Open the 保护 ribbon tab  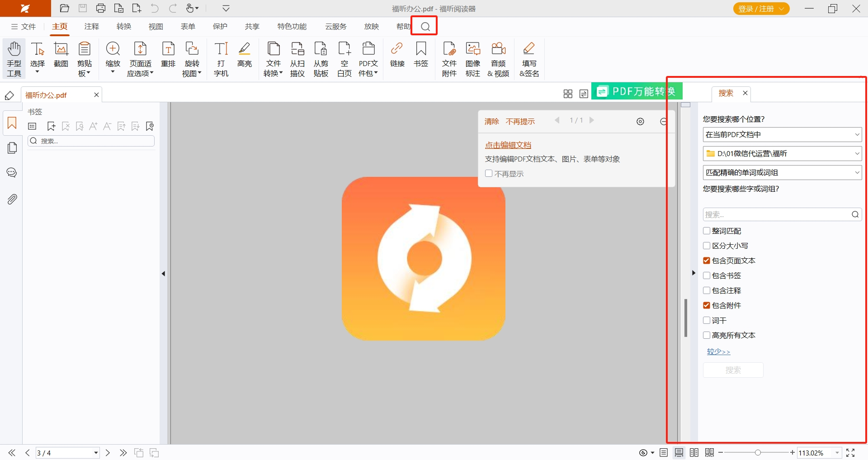pos(220,27)
